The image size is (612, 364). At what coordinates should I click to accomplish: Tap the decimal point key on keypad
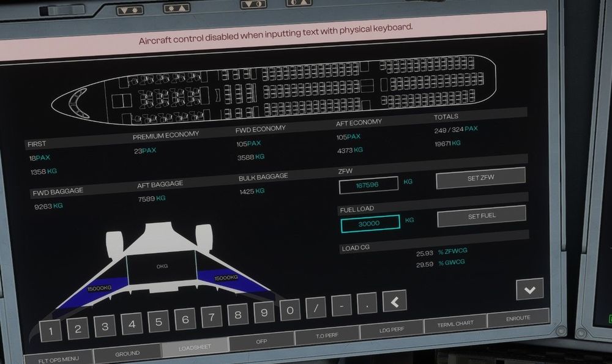[367, 303]
